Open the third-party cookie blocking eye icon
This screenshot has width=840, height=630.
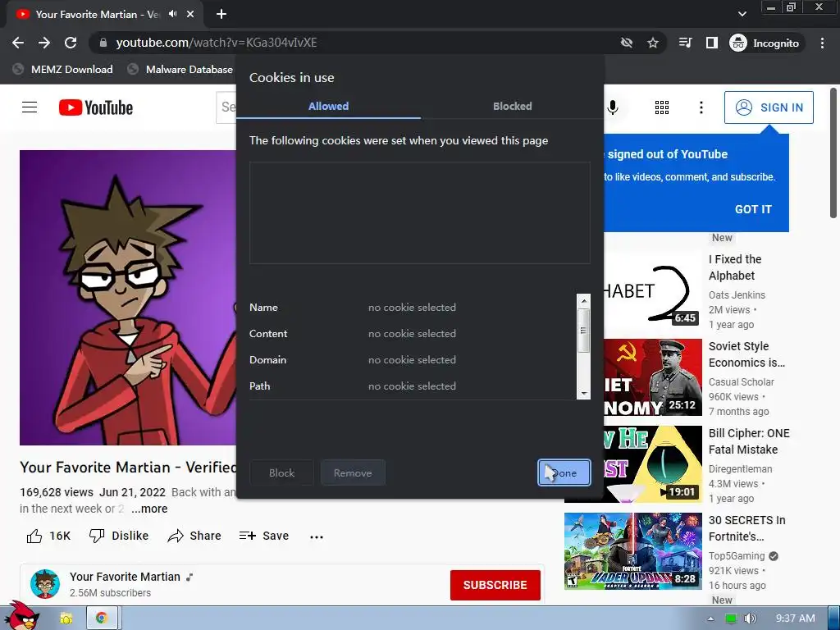pyautogui.click(x=626, y=43)
